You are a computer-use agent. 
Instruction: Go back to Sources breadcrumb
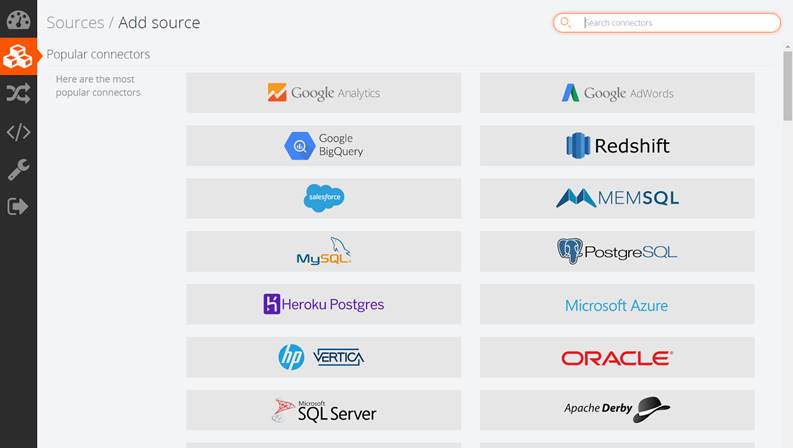coord(75,23)
